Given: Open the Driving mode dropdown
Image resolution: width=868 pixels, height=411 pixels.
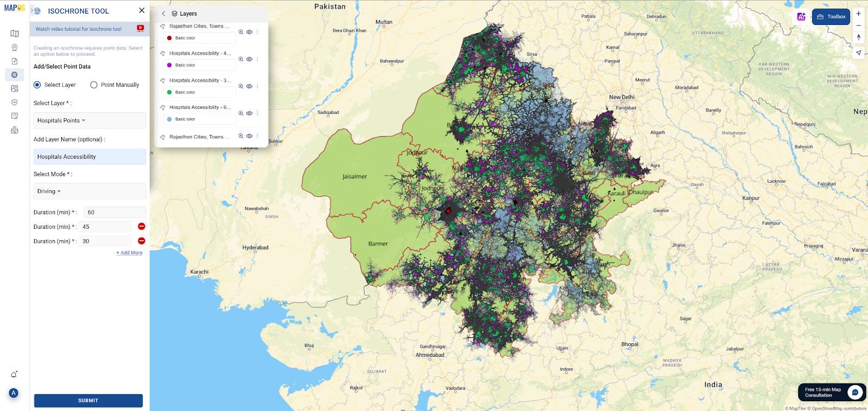Looking at the screenshot, I should (x=90, y=191).
